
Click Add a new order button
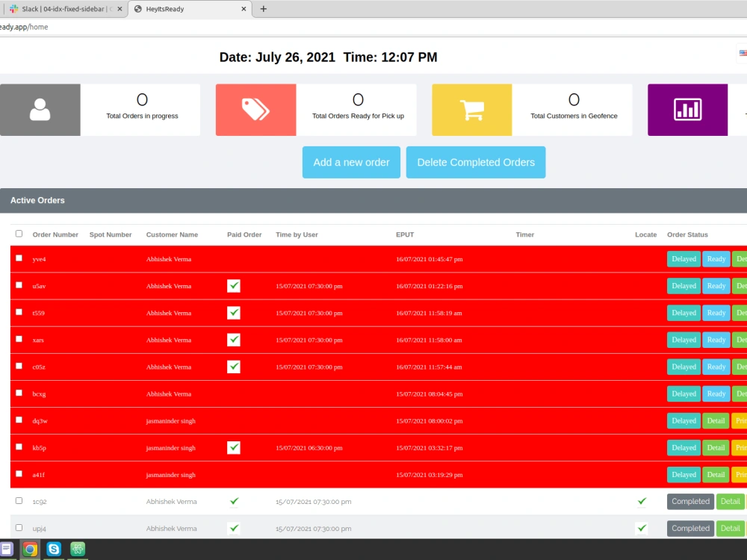tap(352, 162)
